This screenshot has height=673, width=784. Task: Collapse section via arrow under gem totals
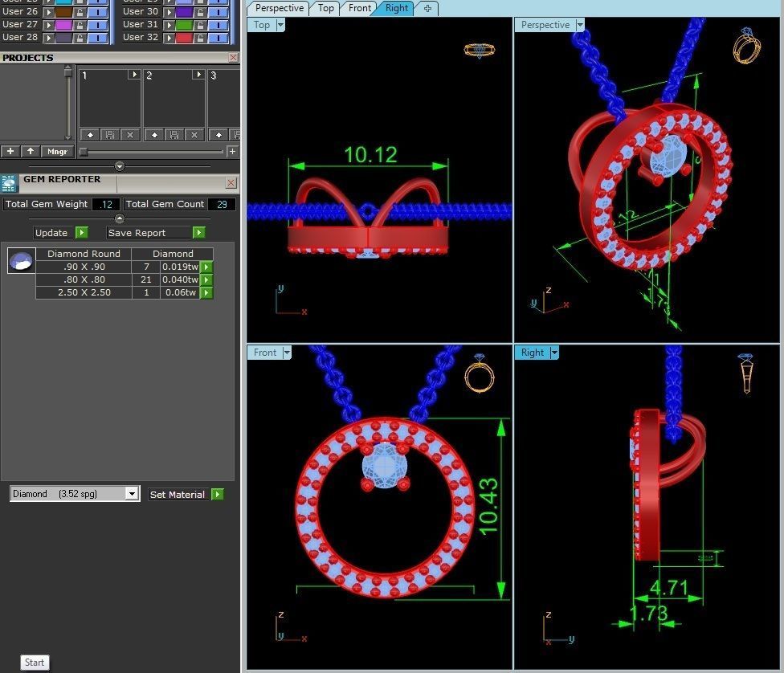point(120,218)
